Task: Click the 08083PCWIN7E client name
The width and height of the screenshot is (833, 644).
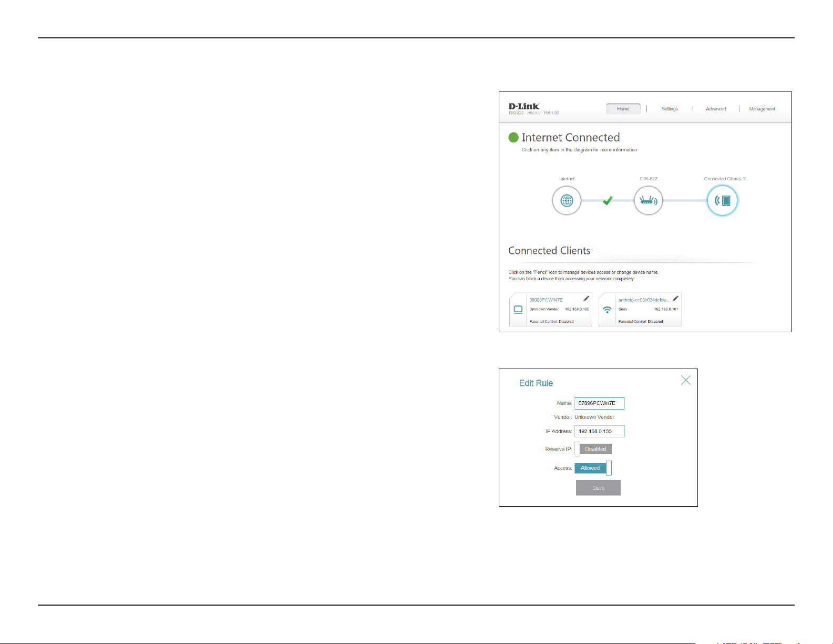Action: coord(546,300)
